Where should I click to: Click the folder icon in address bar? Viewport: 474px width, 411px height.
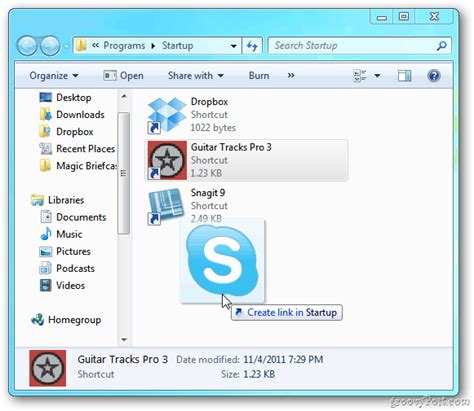pyautogui.click(x=81, y=45)
